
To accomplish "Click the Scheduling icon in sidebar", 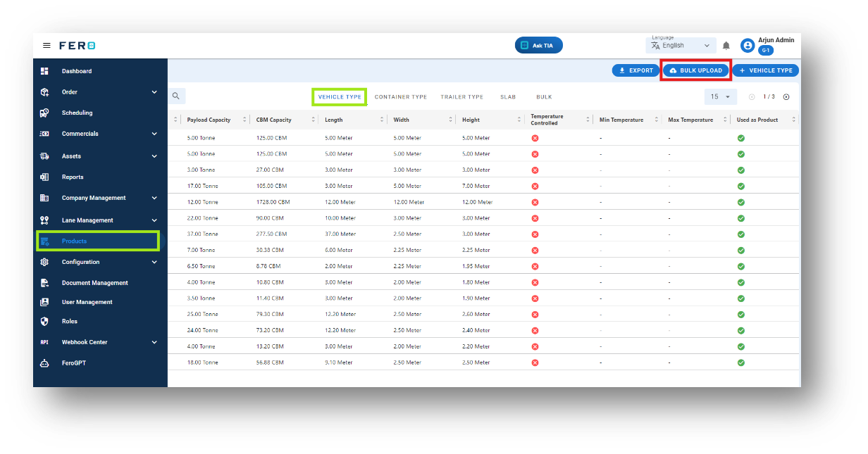I will click(x=44, y=113).
